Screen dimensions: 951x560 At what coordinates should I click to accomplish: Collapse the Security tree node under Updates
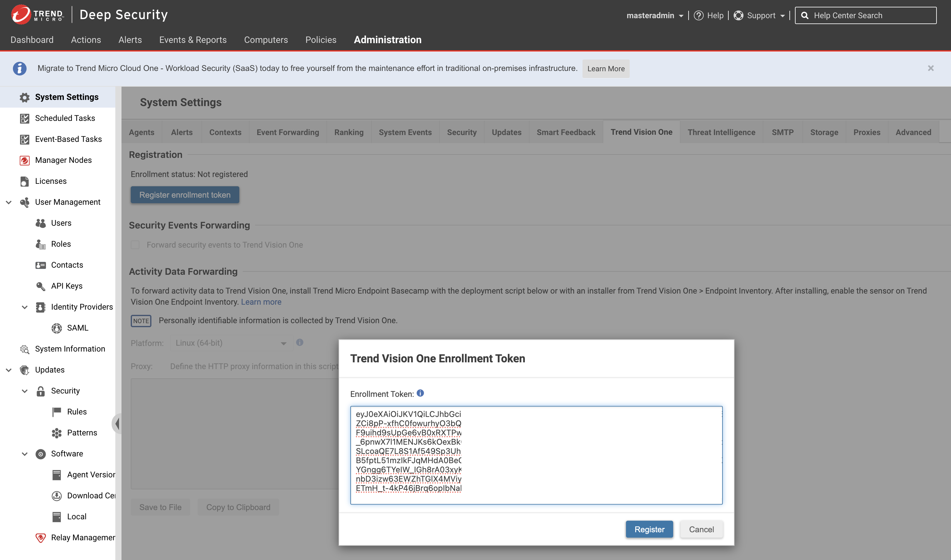(25, 391)
